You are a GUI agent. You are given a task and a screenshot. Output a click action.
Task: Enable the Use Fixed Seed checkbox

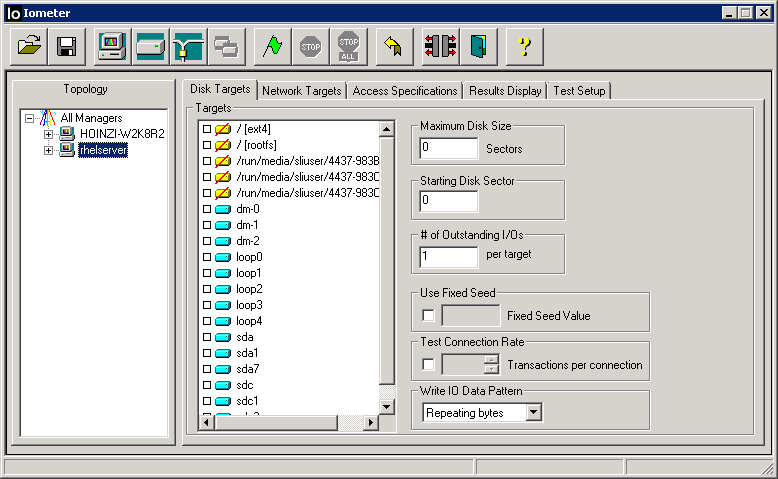click(x=429, y=316)
